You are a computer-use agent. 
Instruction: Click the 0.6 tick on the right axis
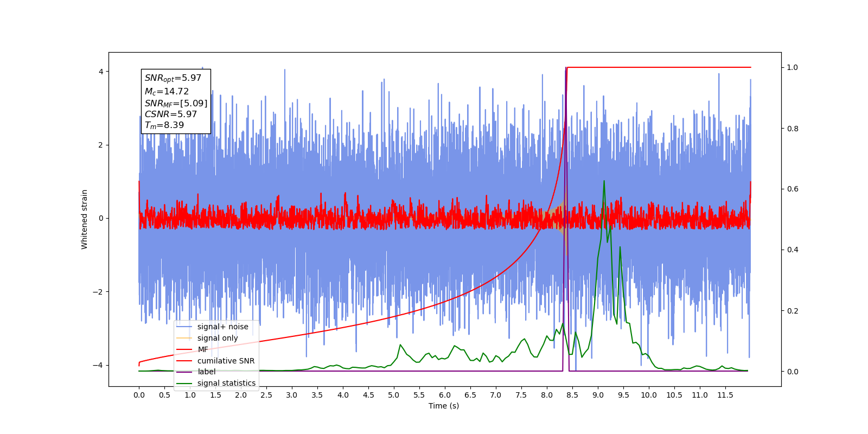point(793,189)
